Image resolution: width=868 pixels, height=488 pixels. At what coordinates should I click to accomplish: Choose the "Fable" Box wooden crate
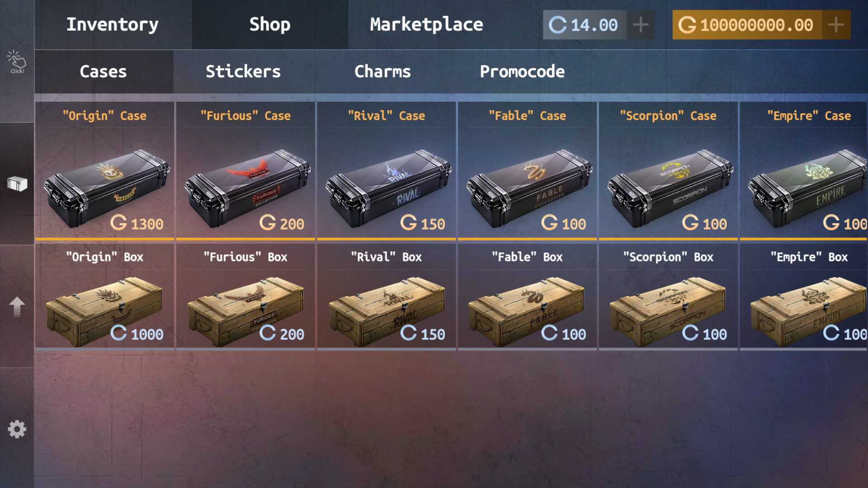(x=527, y=296)
